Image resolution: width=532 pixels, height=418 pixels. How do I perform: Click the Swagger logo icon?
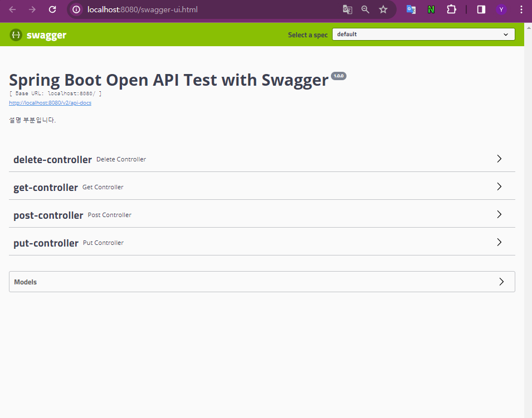[16, 35]
